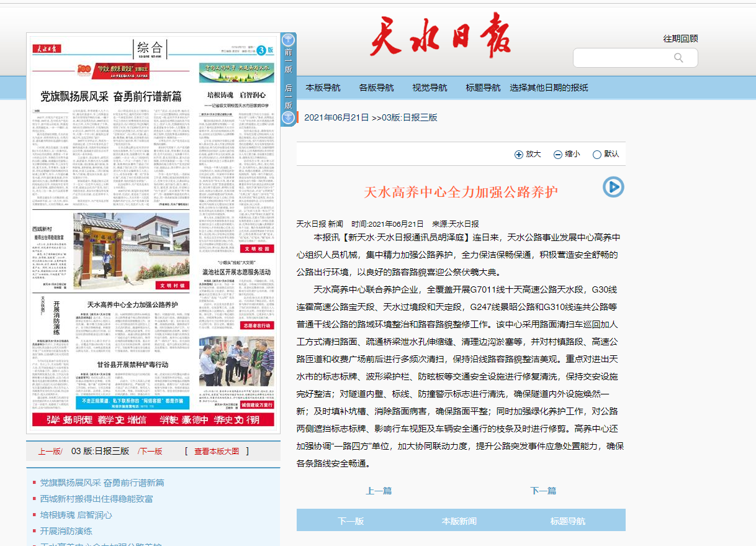Click the 缩小 minus icon
This screenshot has height=546, width=756.
point(558,155)
